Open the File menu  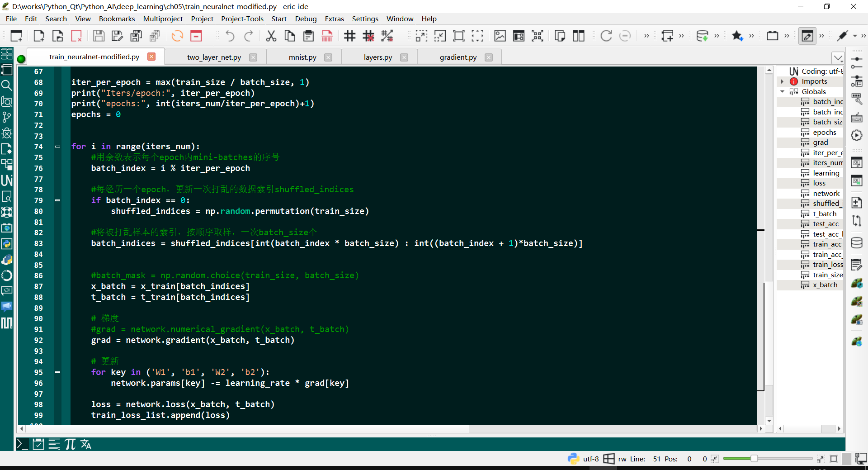pyautogui.click(x=11, y=19)
